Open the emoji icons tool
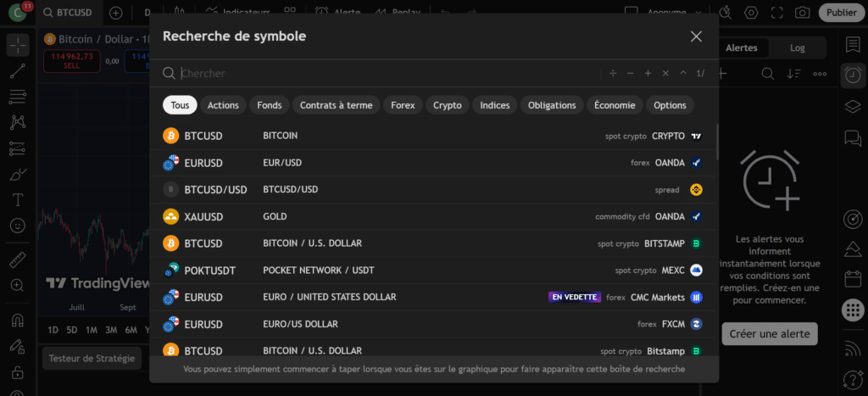Viewport: 868px width, 396px height. click(18, 226)
